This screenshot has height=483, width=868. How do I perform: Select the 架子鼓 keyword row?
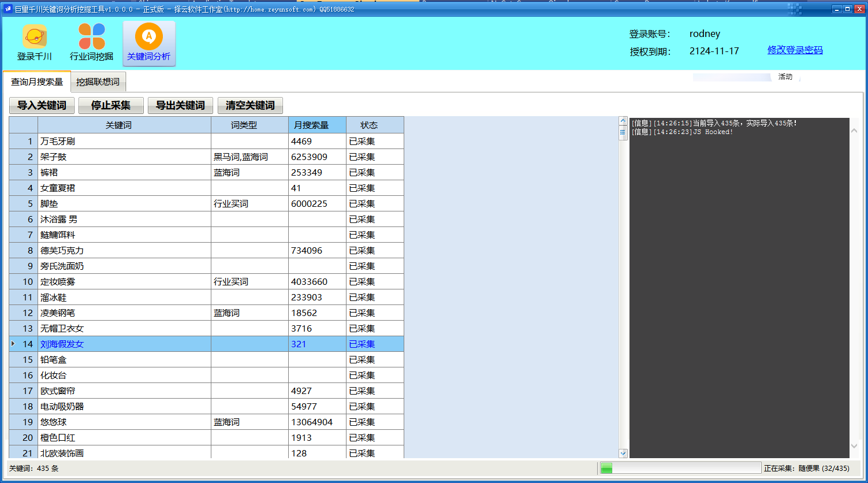click(124, 157)
